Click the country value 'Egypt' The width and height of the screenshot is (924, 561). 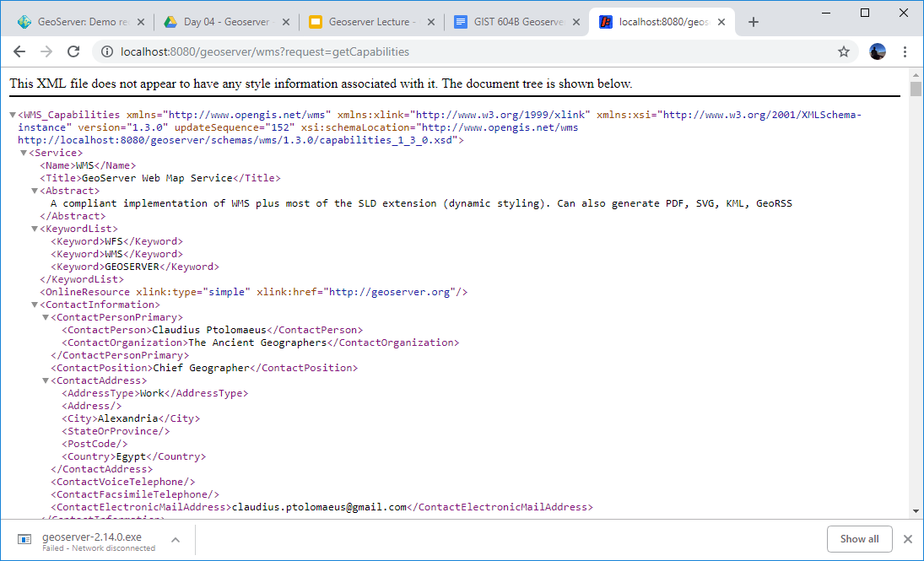[131, 456]
